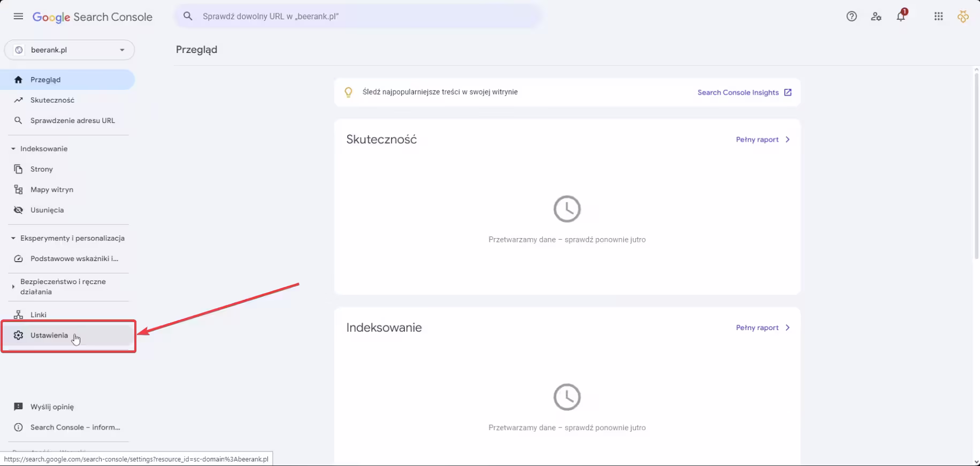980x466 pixels.
Task: Click the Search Console Insights external-link icon
Action: pyautogui.click(x=788, y=93)
